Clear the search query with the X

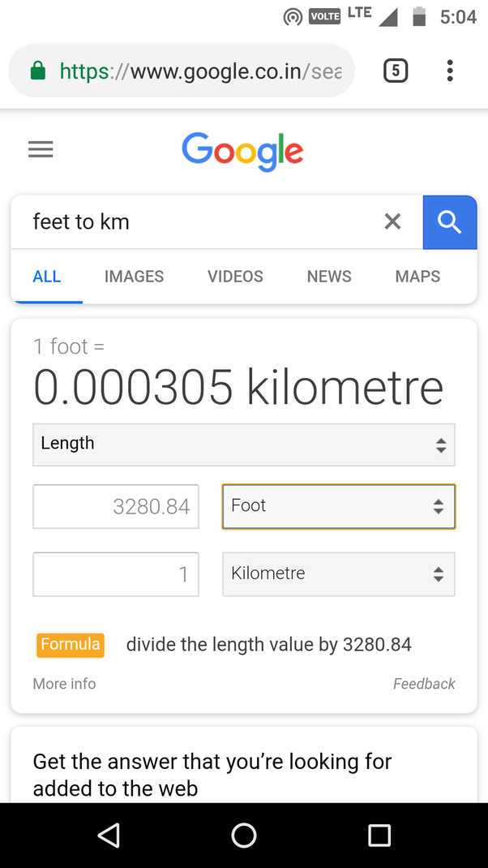pos(392,222)
